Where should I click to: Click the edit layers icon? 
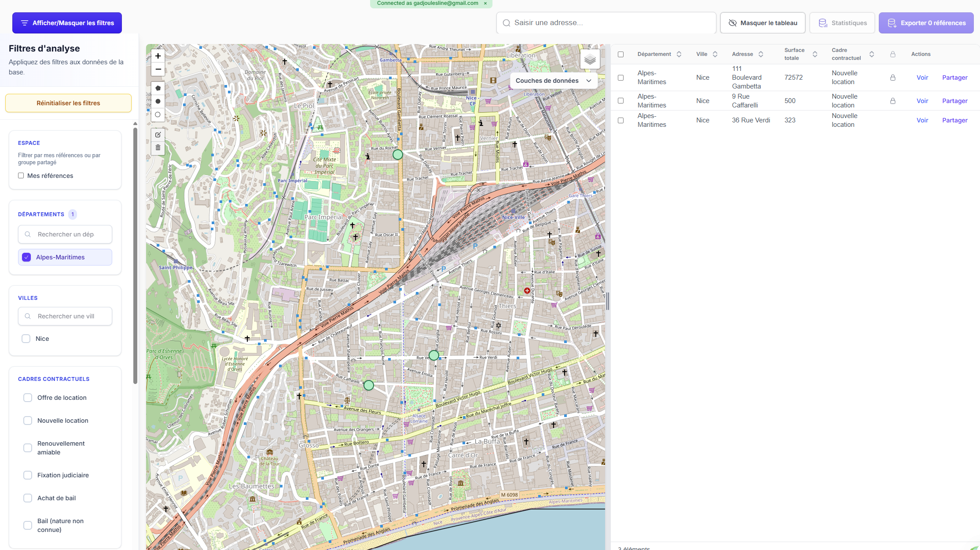[x=158, y=135]
